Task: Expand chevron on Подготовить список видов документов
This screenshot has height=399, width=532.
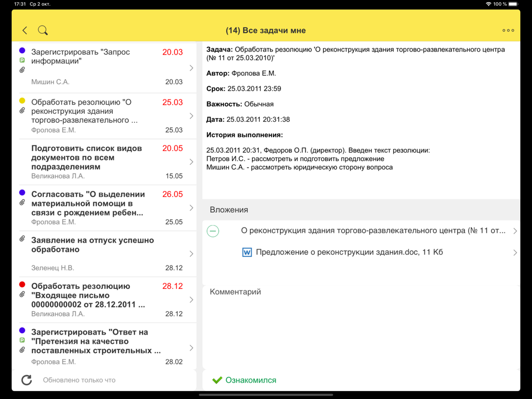Action: click(x=192, y=162)
